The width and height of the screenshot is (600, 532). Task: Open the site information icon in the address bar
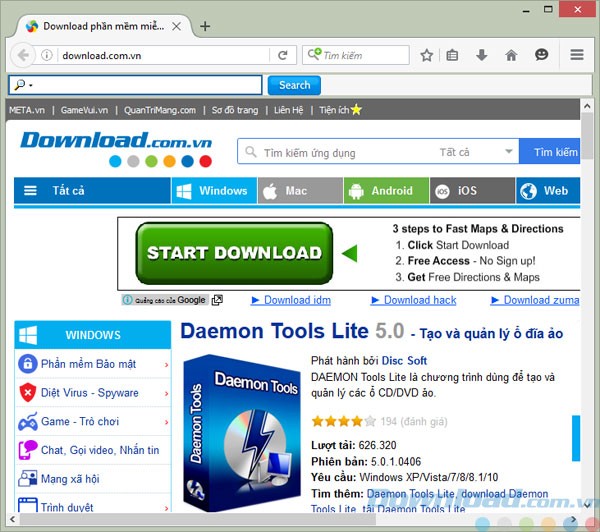47,55
